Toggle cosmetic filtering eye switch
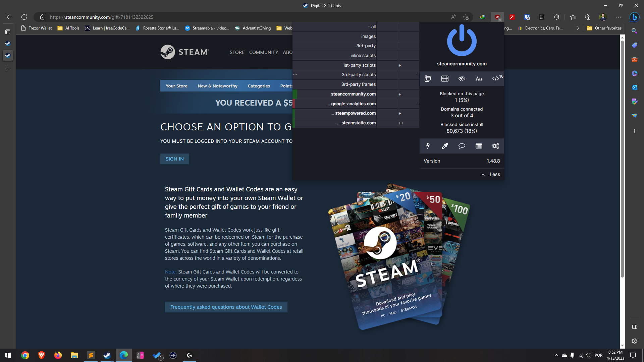Screen dimensions: 644x362 462,79
